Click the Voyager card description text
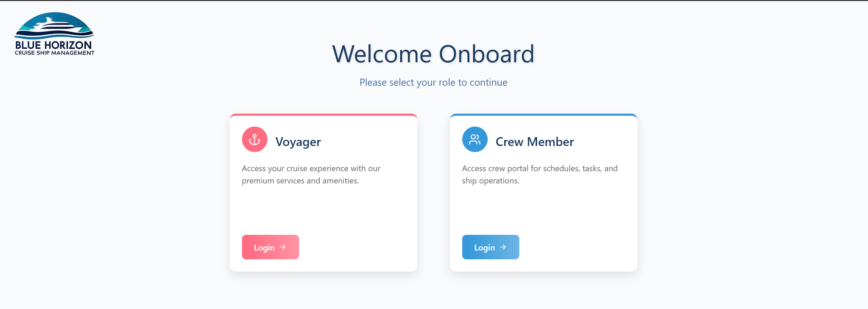Image resolution: width=868 pixels, height=309 pixels. tap(311, 175)
